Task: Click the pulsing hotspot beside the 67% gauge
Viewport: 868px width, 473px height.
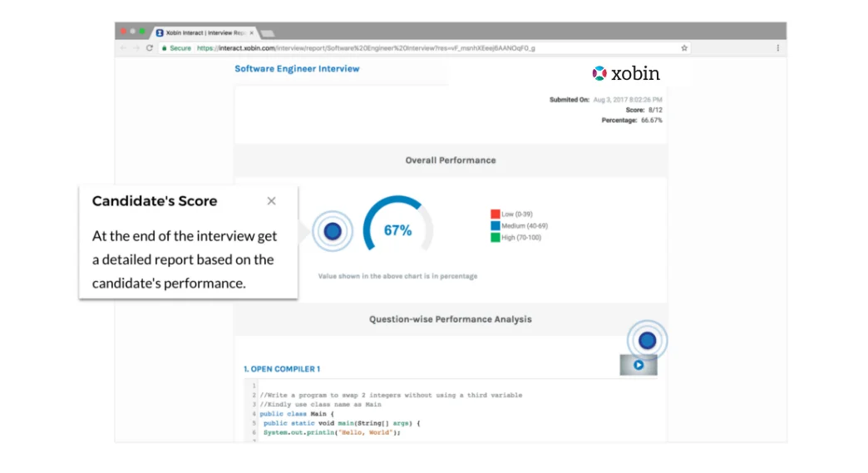Action: [x=333, y=231]
